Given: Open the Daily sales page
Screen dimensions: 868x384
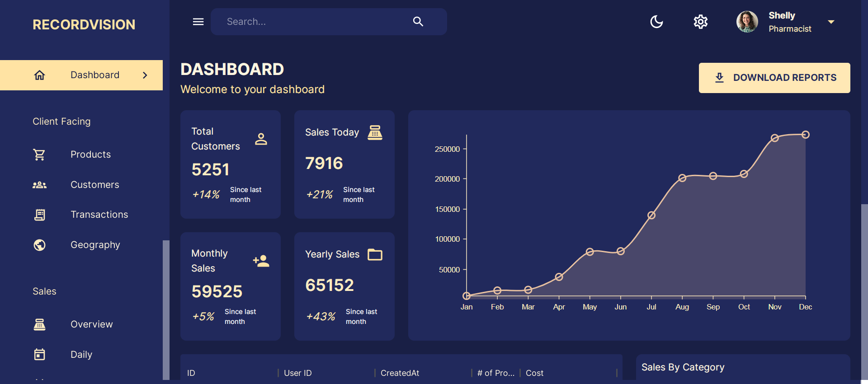Looking at the screenshot, I should (81, 355).
